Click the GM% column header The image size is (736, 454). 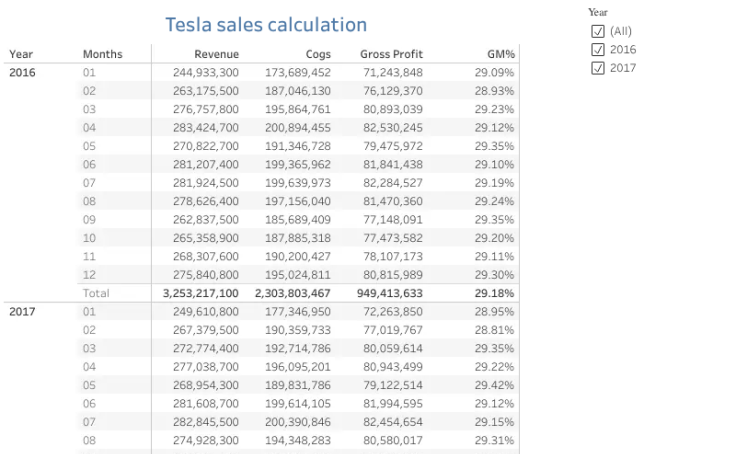click(x=501, y=54)
